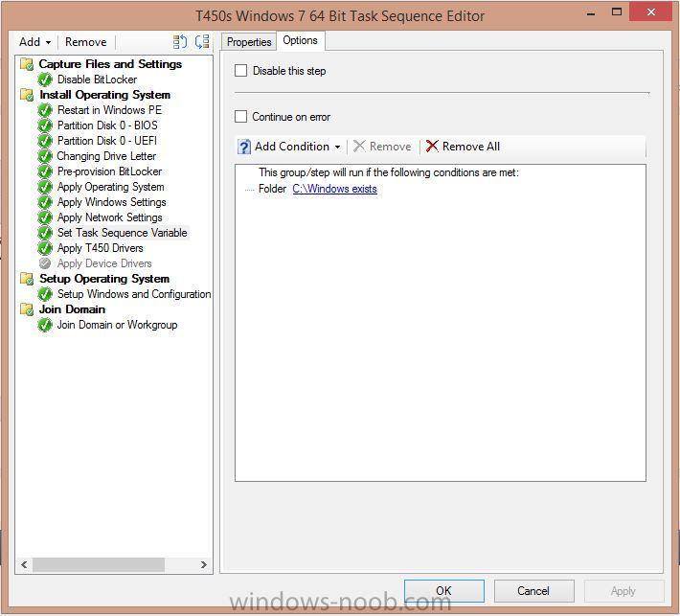This screenshot has width=680, height=616.
Task: Select the Pre-provision BitLocker step
Action: tap(110, 171)
